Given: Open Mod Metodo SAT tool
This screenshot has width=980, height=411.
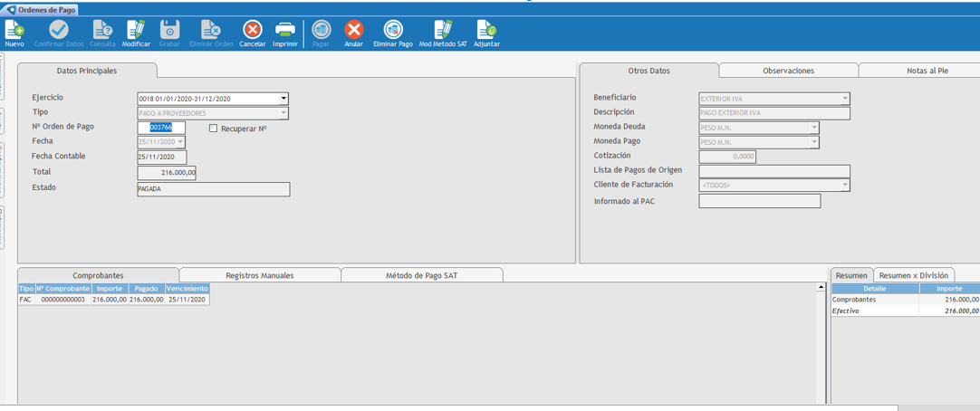Looking at the screenshot, I should [442, 31].
